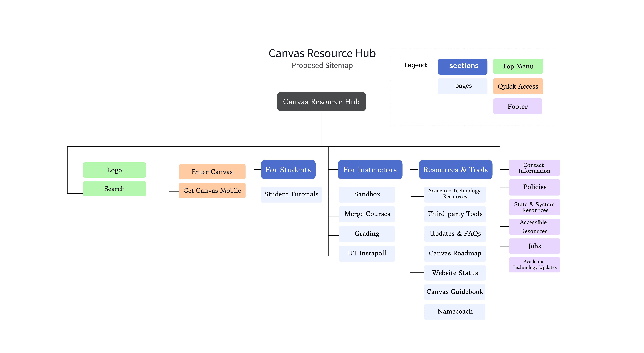Click the blue sections legend swatch
Screen dimensions: 644x353
pos(463,66)
